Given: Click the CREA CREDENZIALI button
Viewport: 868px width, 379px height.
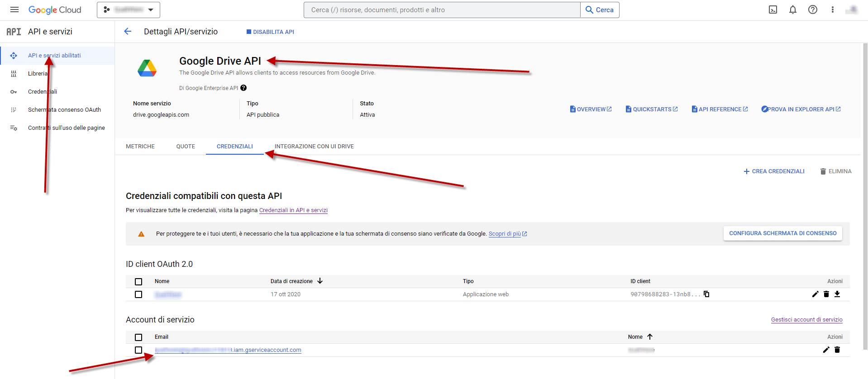Looking at the screenshot, I should [x=774, y=171].
